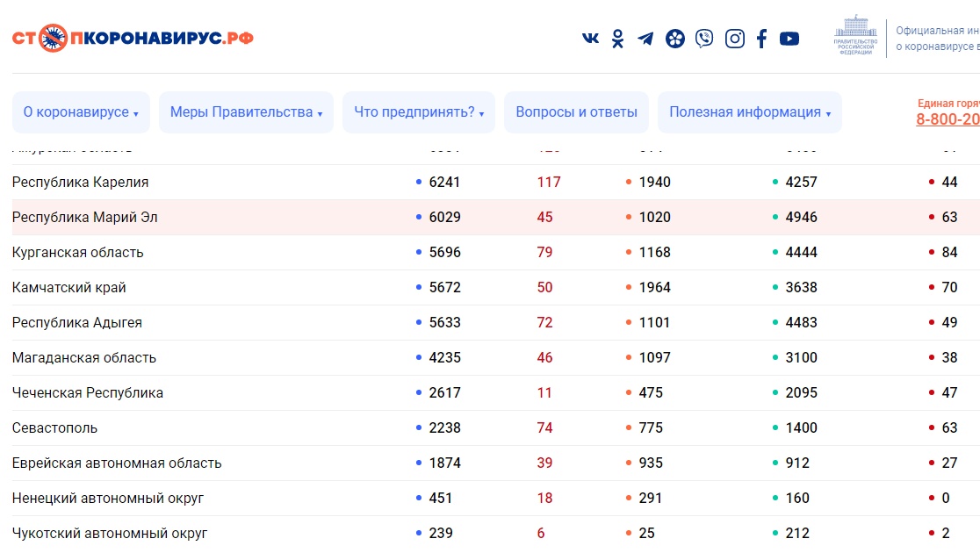Open the Facebook page icon
This screenshot has width=980, height=553.
click(761, 39)
